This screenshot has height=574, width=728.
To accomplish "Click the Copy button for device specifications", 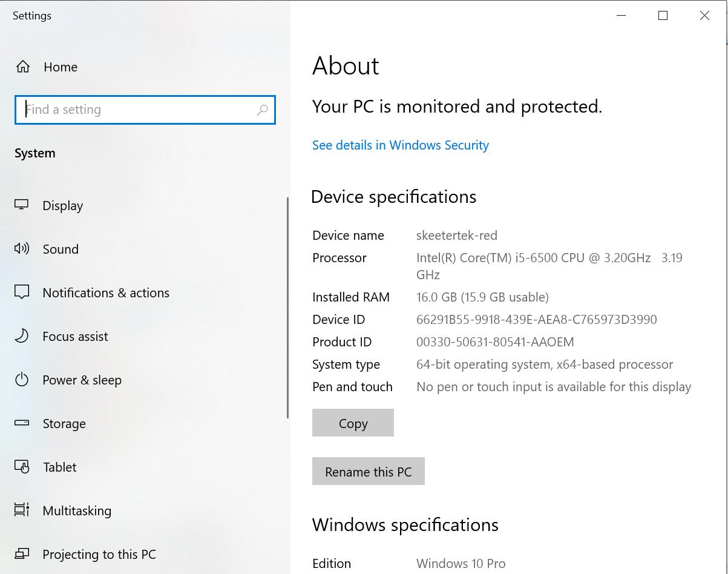I will pyautogui.click(x=353, y=423).
